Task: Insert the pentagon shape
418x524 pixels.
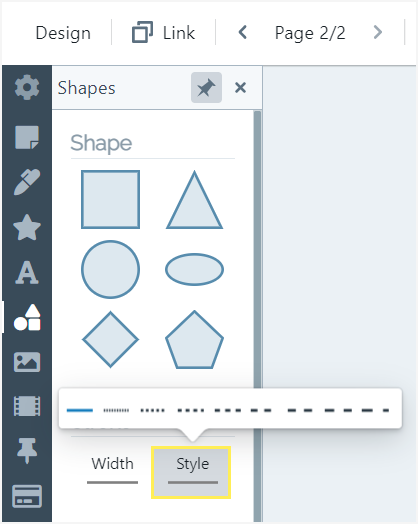Action: click(194, 340)
